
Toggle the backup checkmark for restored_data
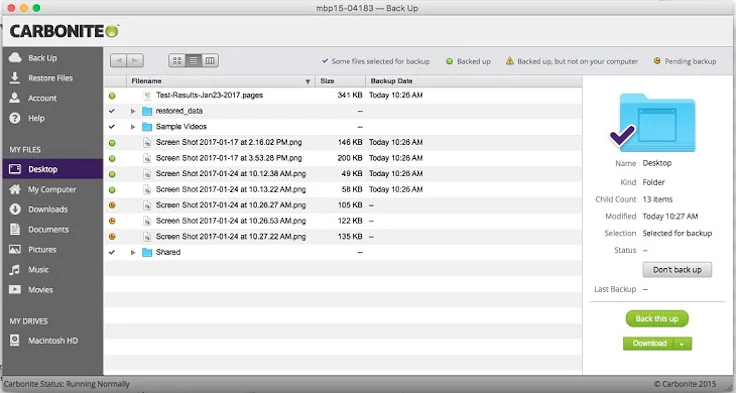pos(112,111)
